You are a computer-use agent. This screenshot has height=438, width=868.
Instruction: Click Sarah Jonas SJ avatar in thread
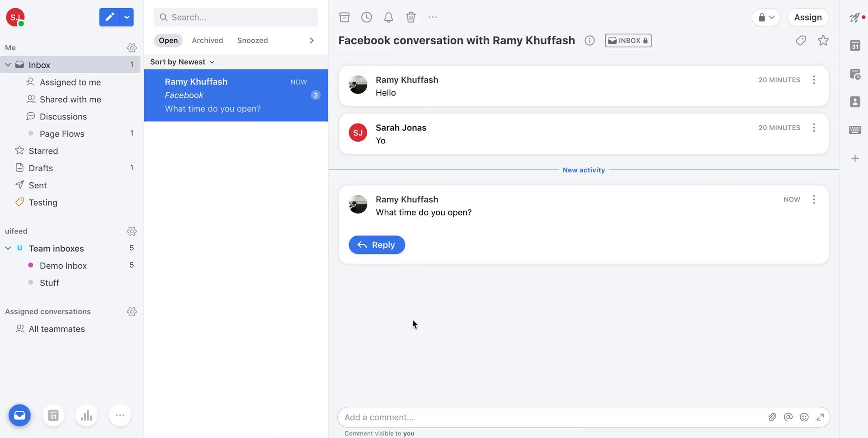point(358,133)
